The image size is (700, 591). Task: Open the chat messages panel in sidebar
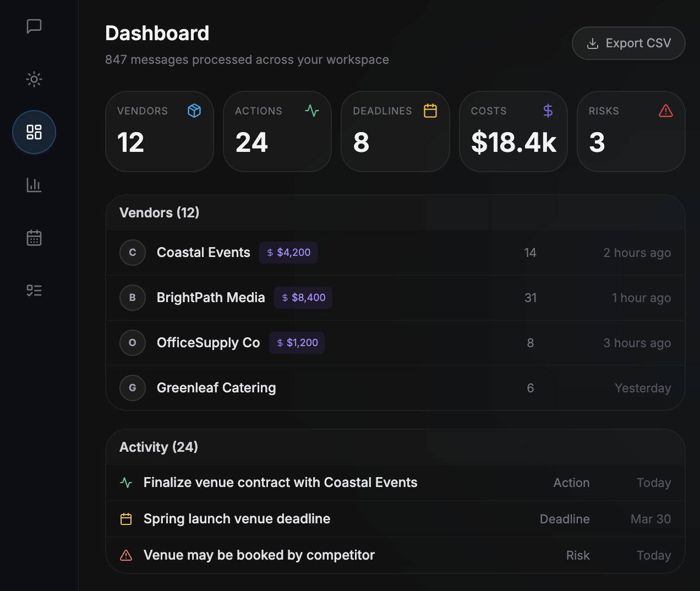click(x=34, y=26)
